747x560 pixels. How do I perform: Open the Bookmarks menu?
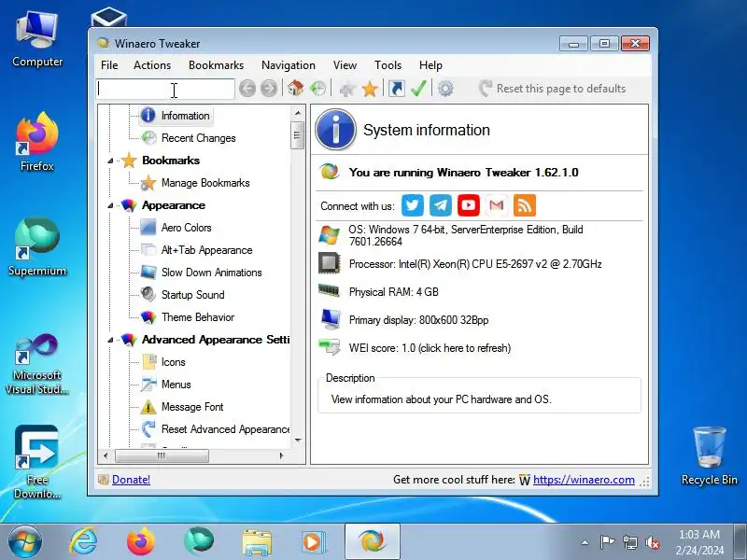click(x=216, y=65)
